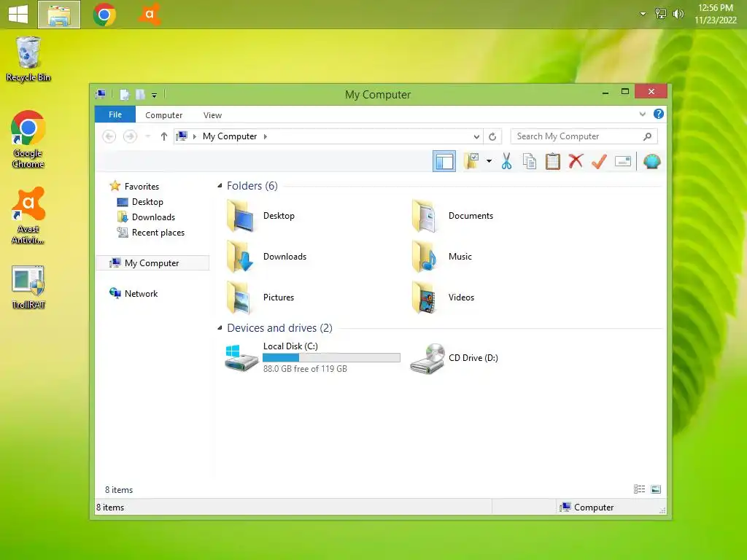Show hidden tray icons arrow
Image resolution: width=747 pixels, height=560 pixels.
643,14
